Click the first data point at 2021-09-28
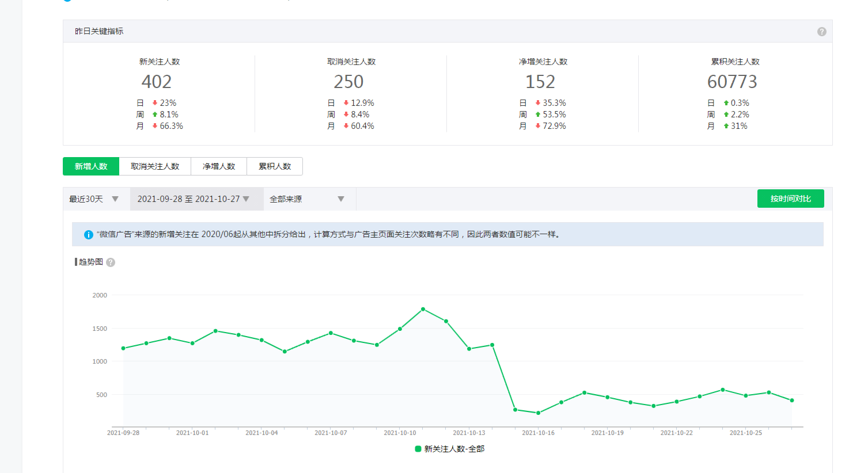This screenshot has height=473, width=868. pyautogui.click(x=123, y=348)
